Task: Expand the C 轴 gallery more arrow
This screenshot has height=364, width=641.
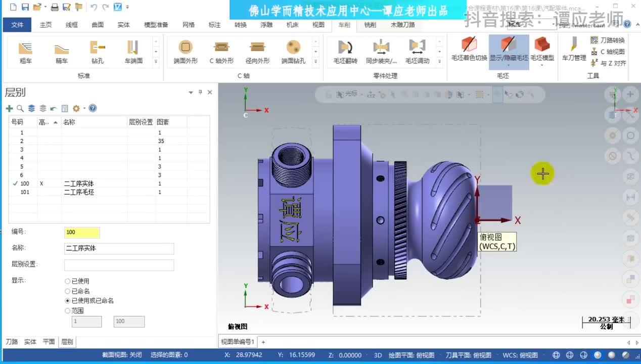Action: coord(315,61)
